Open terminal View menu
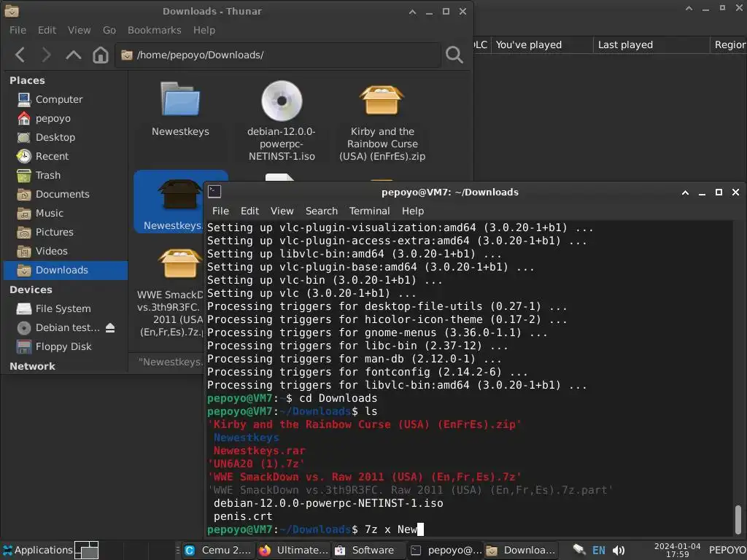 pos(282,211)
